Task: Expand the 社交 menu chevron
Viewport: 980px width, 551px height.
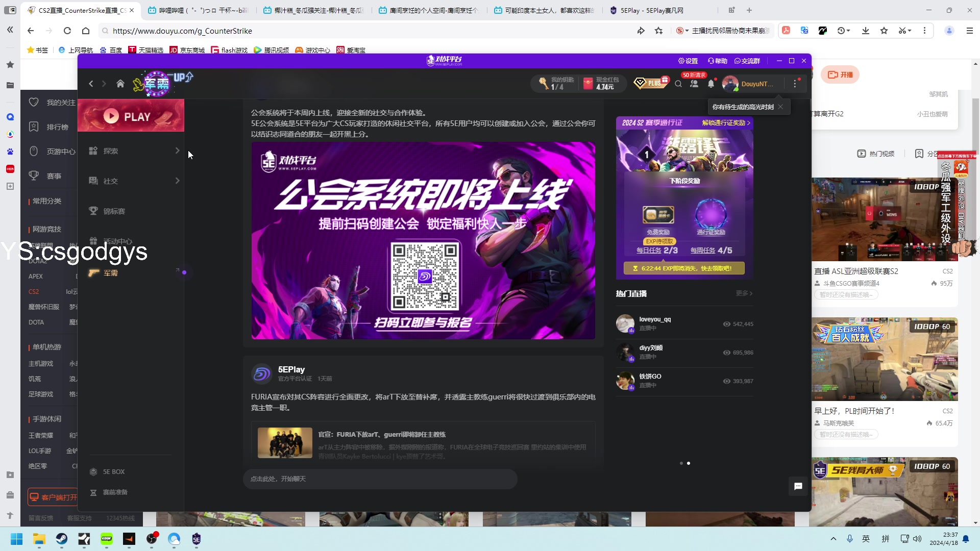Action: [177, 181]
